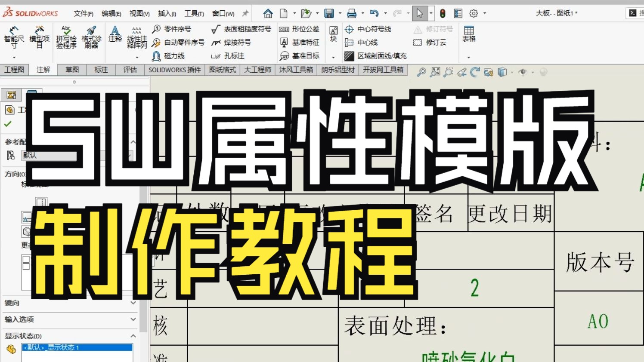Insert a 孔标注 hole callout
Image resolution: width=644 pixels, height=362 pixels.
[231, 56]
